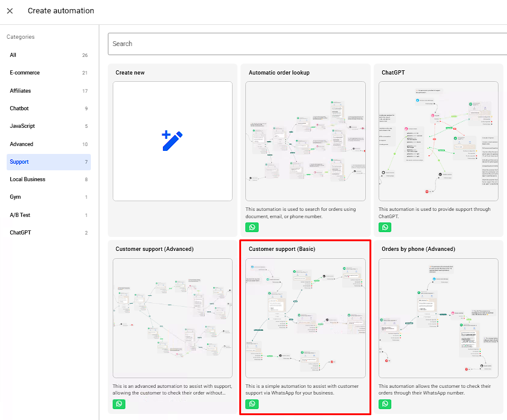This screenshot has width=507, height=420.
Task: Open Customer support (Advanced) flow preview
Action: pos(173,318)
